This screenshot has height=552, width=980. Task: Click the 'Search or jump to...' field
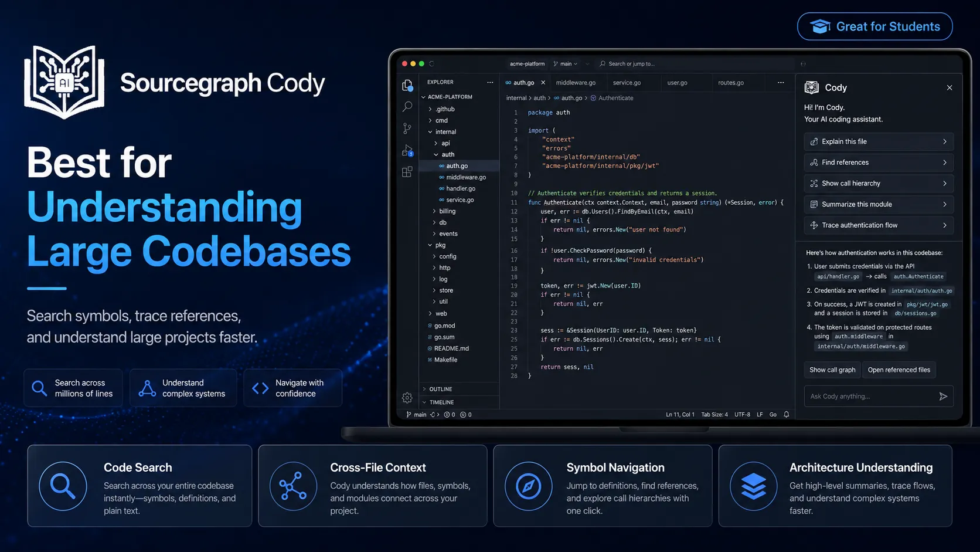coord(695,64)
